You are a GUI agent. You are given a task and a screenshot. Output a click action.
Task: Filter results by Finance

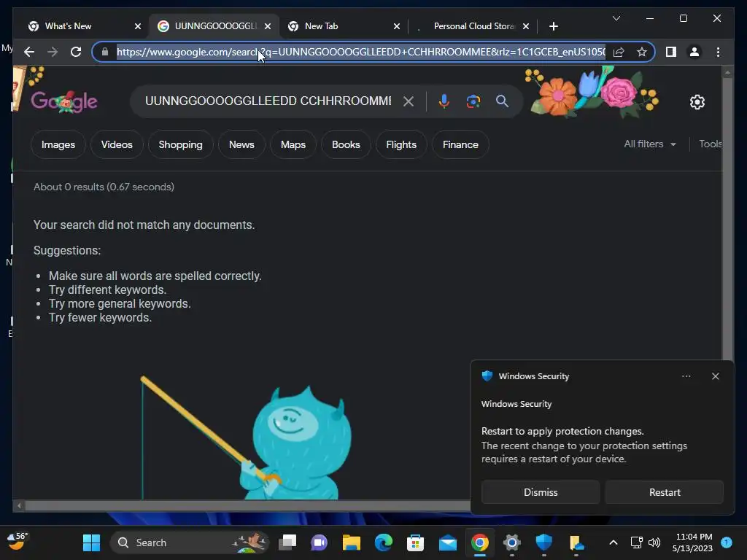(460, 145)
